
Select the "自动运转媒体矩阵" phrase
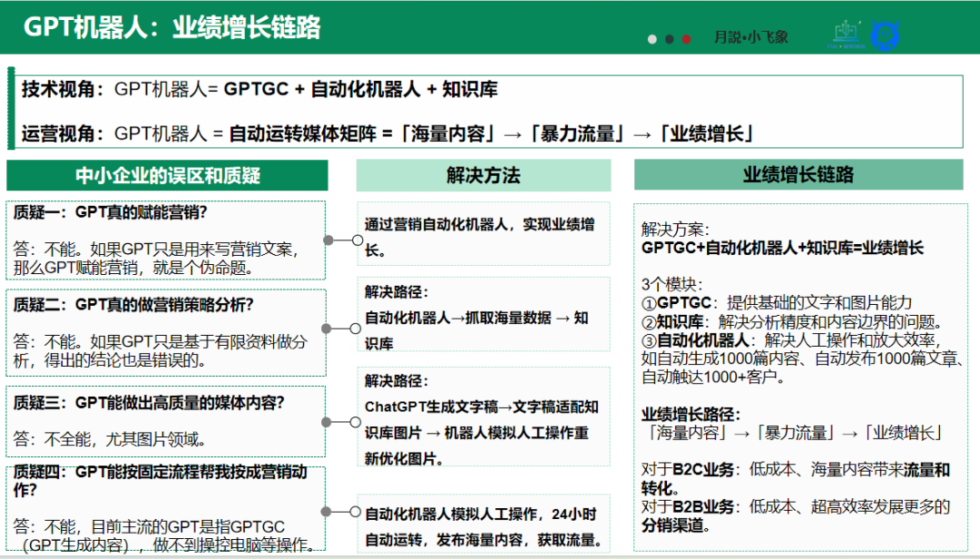[302, 133]
